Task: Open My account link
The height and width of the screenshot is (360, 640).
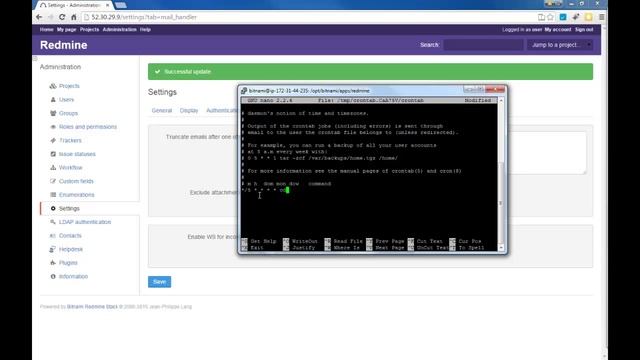Action: coord(558,29)
